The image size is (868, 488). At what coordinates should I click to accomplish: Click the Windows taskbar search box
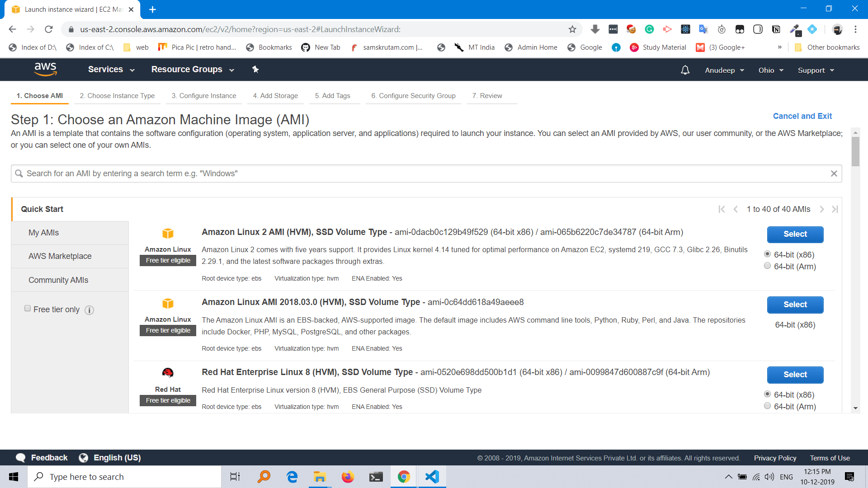pos(124,477)
